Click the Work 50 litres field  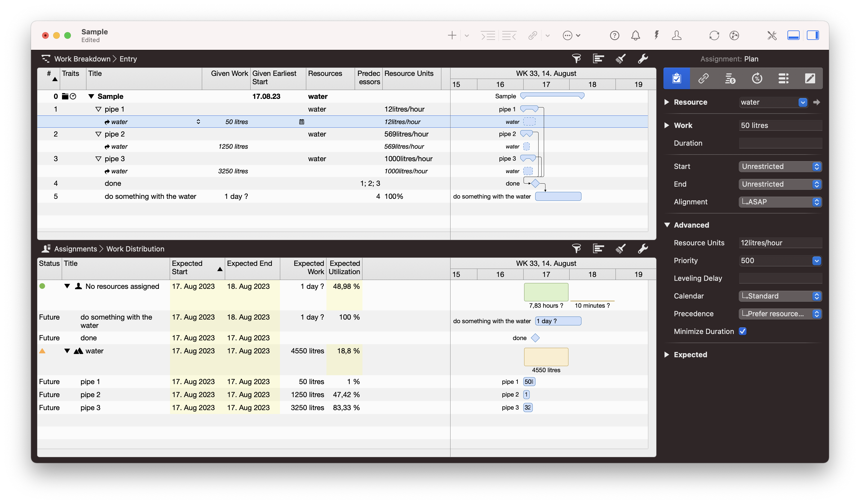point(781,125)
